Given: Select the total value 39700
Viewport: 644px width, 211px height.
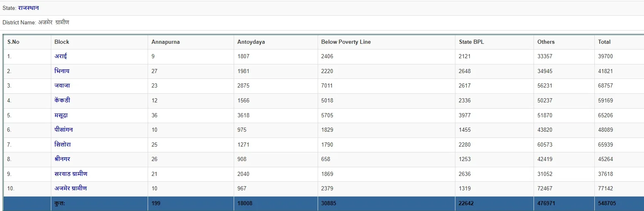Looking at the screenshot, I should click(606, 57).
